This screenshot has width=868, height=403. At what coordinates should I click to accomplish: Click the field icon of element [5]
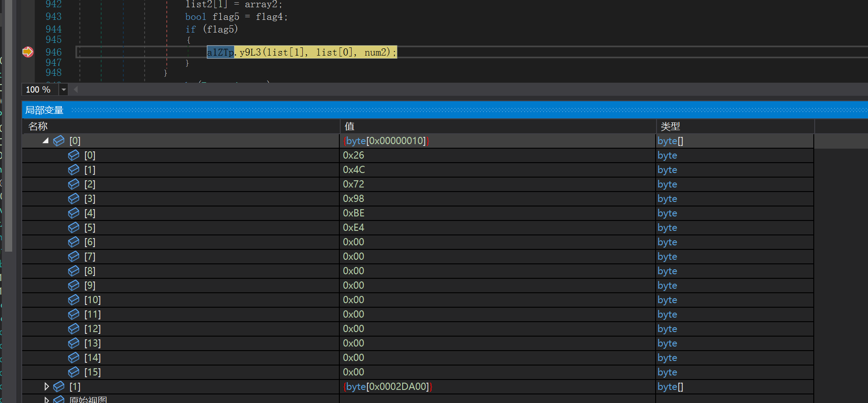(74, 227)
